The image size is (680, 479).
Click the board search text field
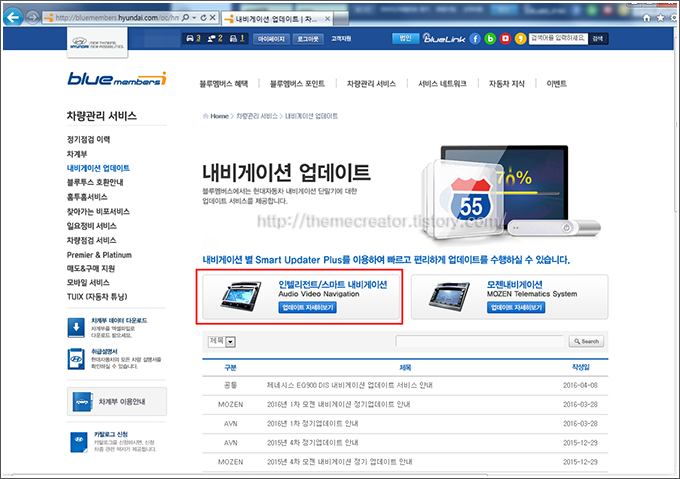(x=479, y=341)
